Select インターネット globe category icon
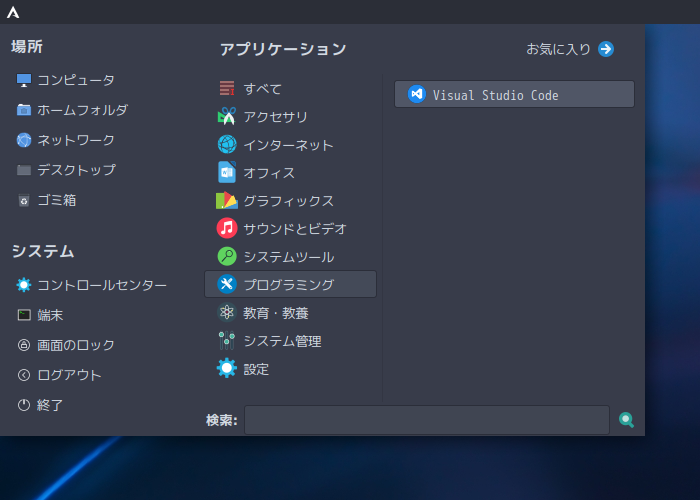Screen dimensions: 700x500 tap(227, 144)
